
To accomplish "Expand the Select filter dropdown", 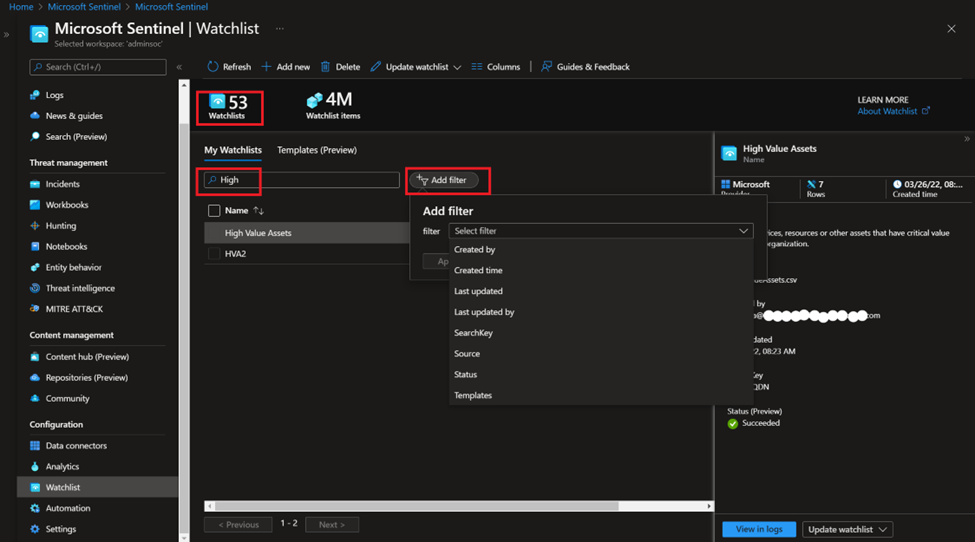I will (601, 231).
